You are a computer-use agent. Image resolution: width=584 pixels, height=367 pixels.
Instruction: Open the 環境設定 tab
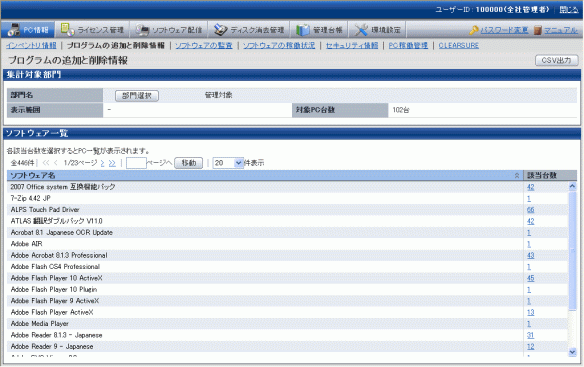(x=377, y=29)
